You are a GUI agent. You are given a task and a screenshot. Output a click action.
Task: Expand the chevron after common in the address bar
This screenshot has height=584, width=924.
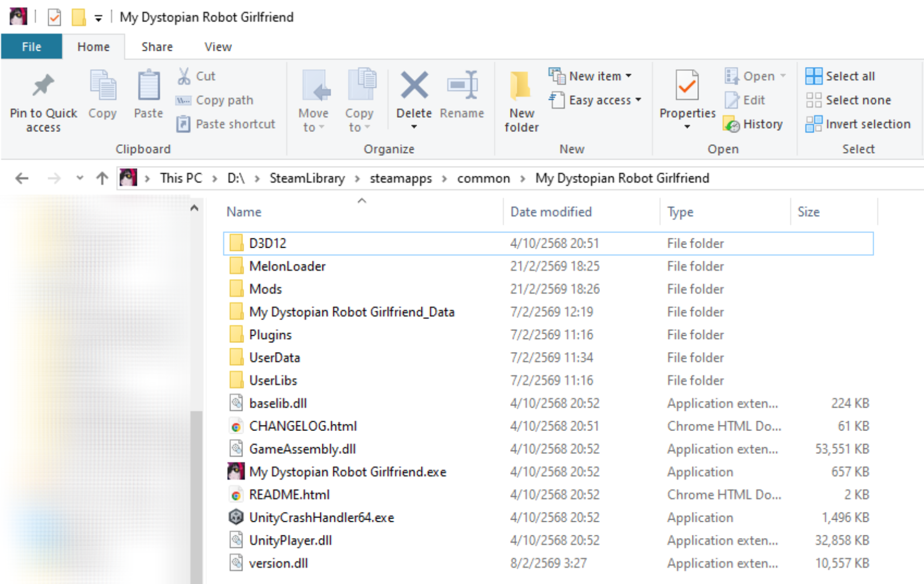pyautogui.click(x=523, y=179)
